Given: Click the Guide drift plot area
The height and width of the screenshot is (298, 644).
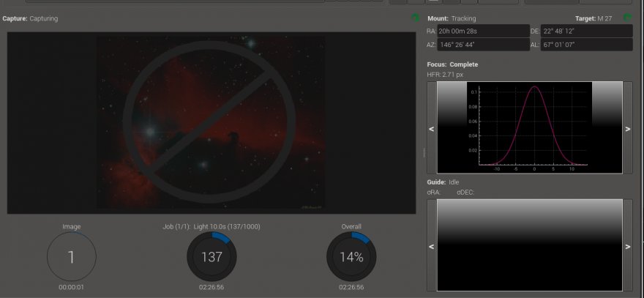Looking at the screenshot, I should click(529, 245).
